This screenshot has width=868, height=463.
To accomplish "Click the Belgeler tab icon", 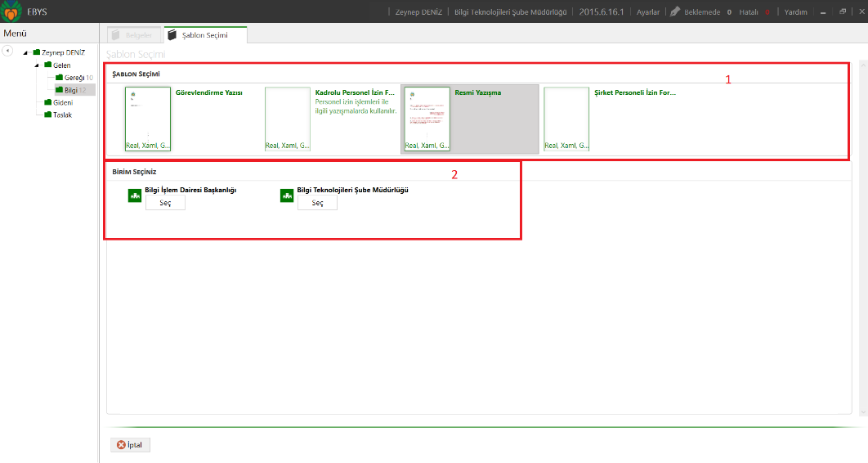I will (x=116, y=35).
